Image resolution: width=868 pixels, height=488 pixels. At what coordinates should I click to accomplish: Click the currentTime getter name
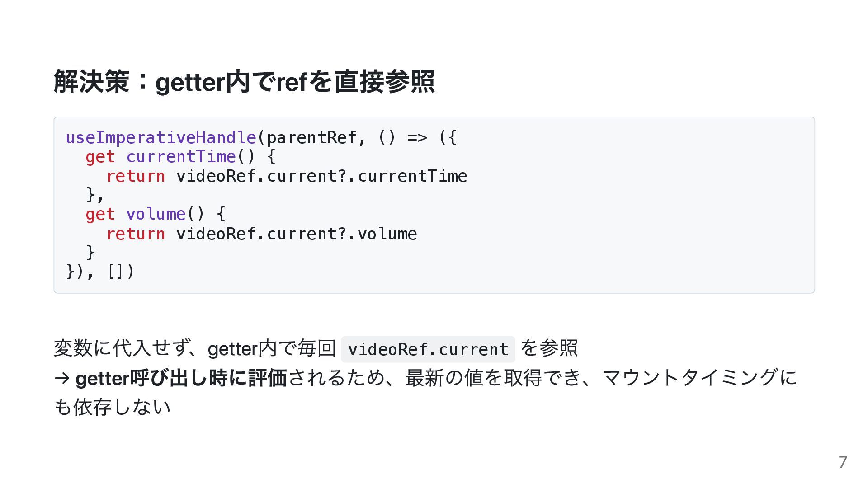[x=181, y=157]
